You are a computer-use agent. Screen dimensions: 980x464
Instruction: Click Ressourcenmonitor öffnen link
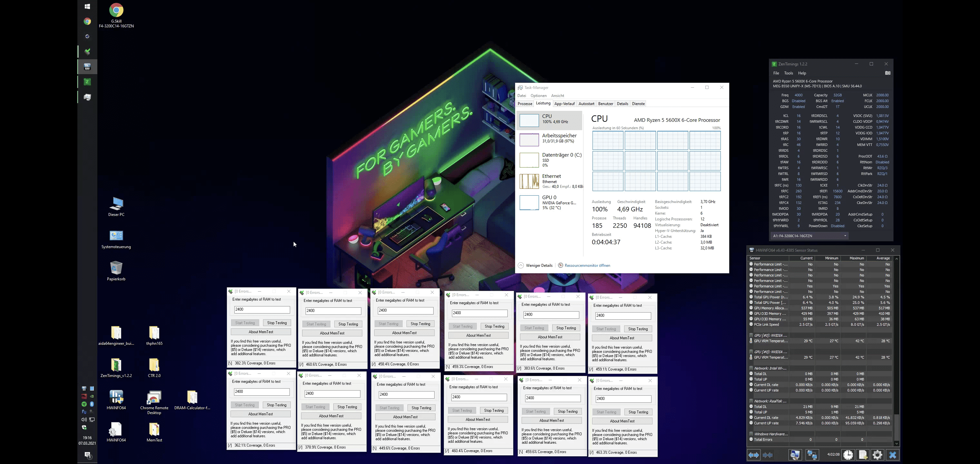587,266
